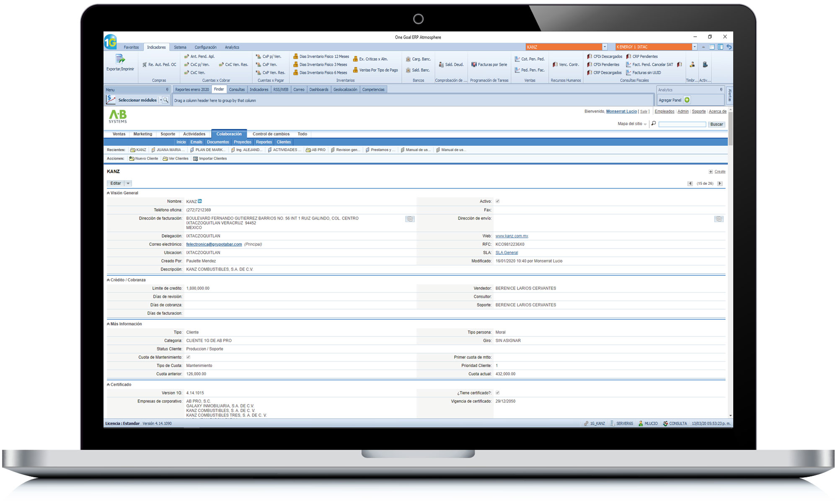Click the Buscar button

point(716,124)
